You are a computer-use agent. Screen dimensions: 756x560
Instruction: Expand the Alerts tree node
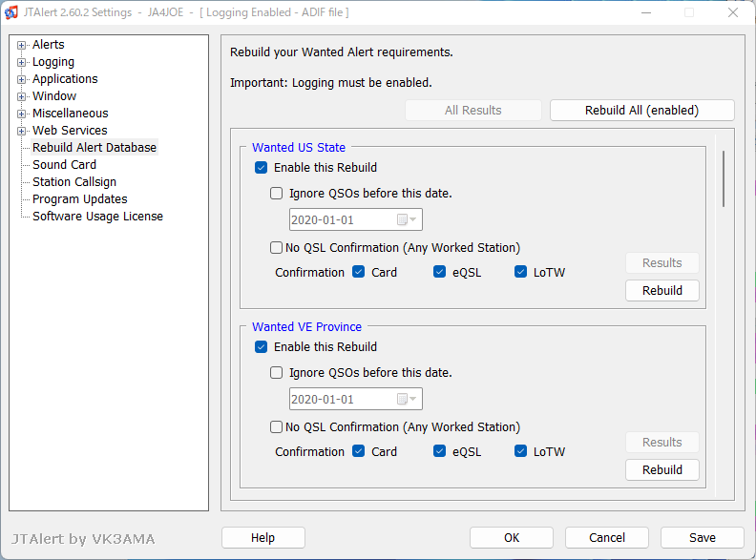[21, 45]
